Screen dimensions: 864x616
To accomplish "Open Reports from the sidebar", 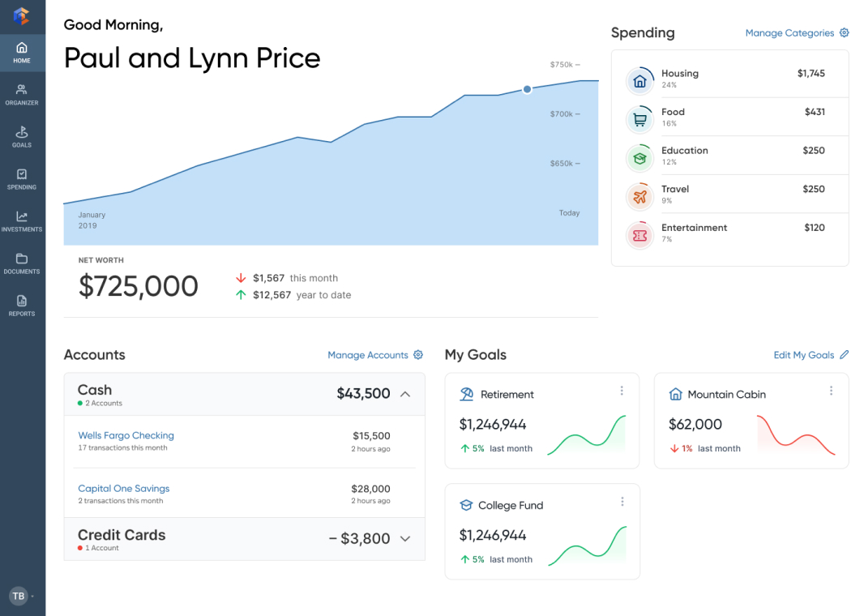I will pos(22,305).
